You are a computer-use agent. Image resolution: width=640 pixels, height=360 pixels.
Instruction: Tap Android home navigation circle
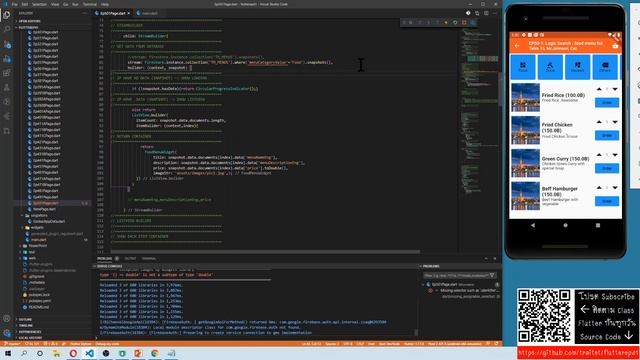click(565, 225)
